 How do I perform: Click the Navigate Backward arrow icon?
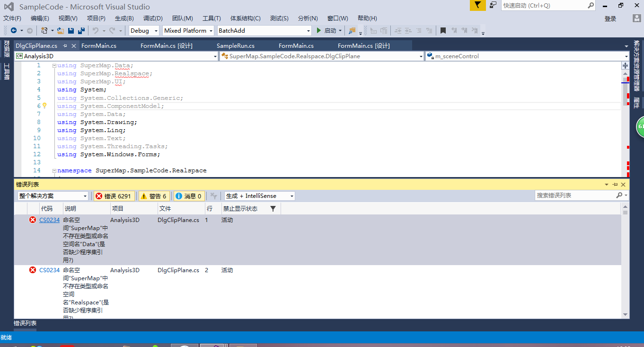point(14,31)
